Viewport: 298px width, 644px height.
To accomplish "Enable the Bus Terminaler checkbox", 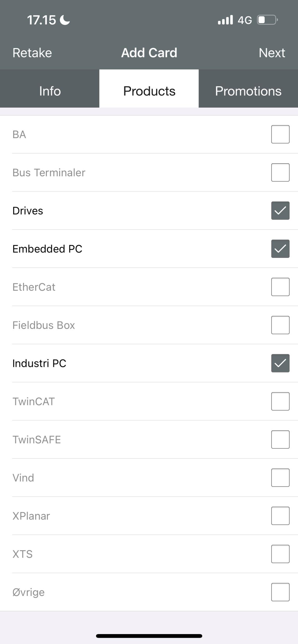I will 280,172.
